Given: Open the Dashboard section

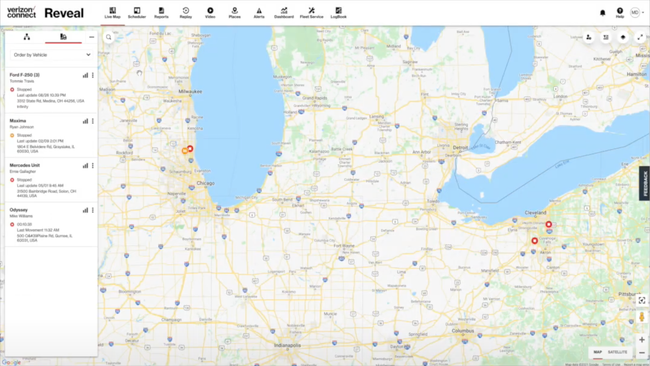Looking at the screenshot, I should click(x=284, y=13).
